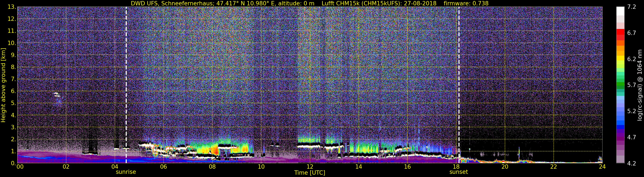Click the 'Height above ground [km]' axis label

pyautogui.click(x=3, y=85)
